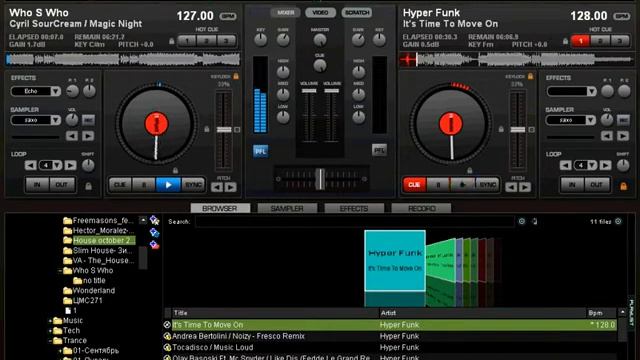This screenshot has height=360, width=640.
Task: Click the left channel volume fader
Action: pyautogui.click(x=309, y=91)
